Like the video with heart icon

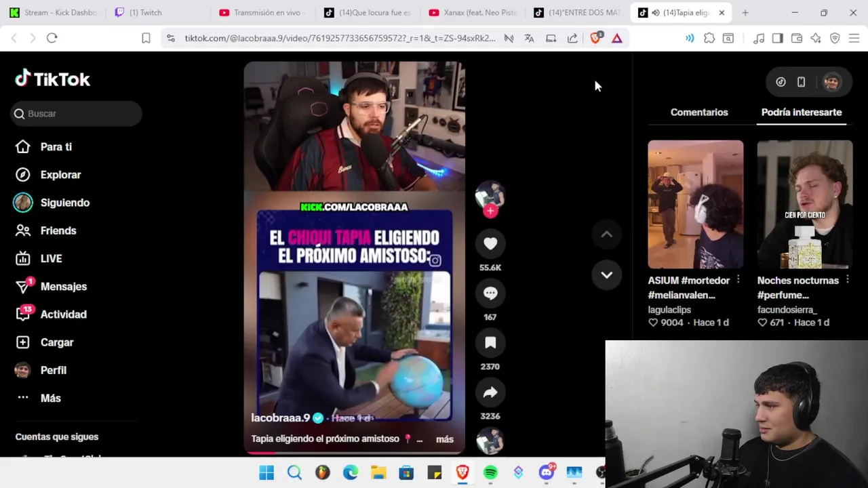(490, 243)
